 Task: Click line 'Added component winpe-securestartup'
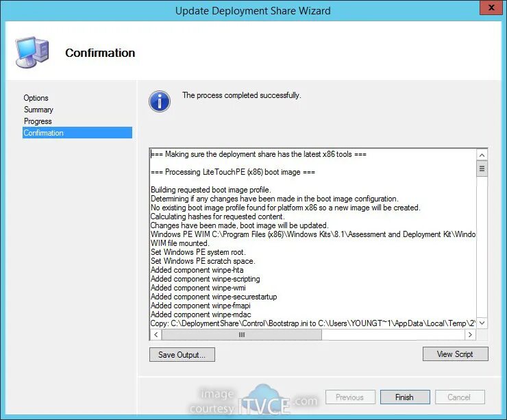tap(214, 297)
